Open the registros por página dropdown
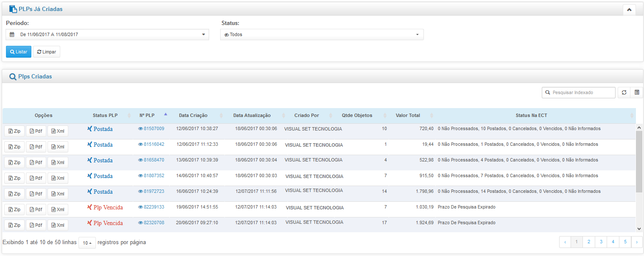644x256 pixels. point(87,243)
